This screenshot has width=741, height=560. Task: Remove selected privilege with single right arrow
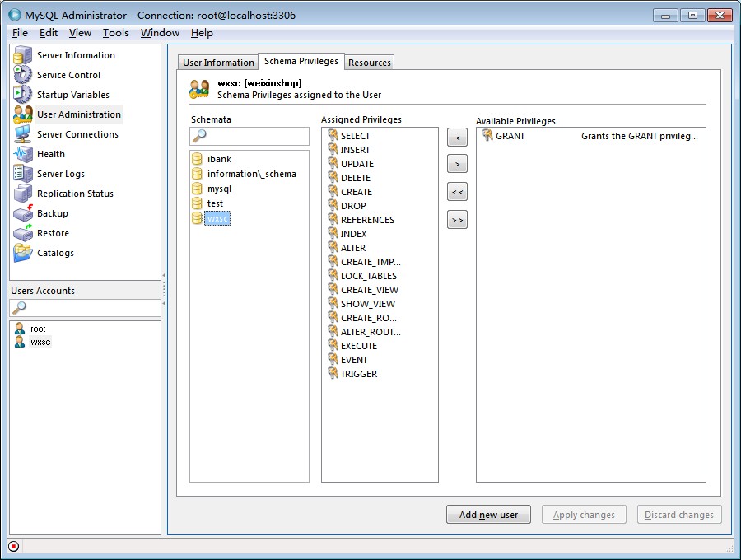coord(457,164)
